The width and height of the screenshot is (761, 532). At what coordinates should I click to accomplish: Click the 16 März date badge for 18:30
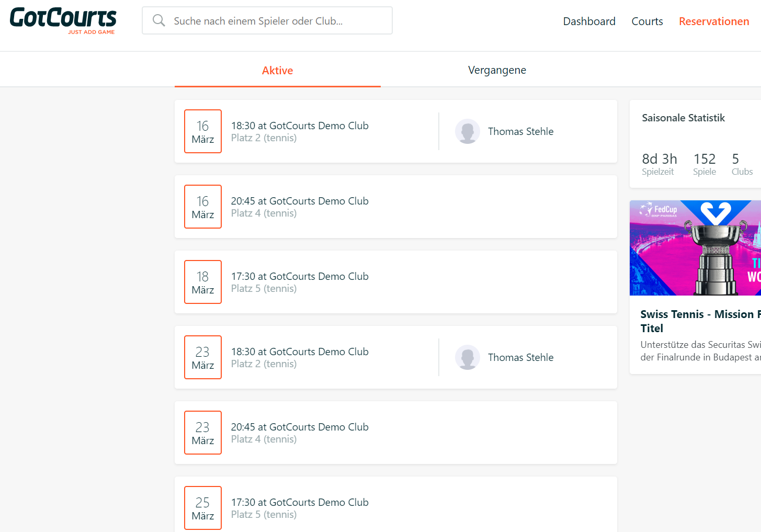pos(203,131)
